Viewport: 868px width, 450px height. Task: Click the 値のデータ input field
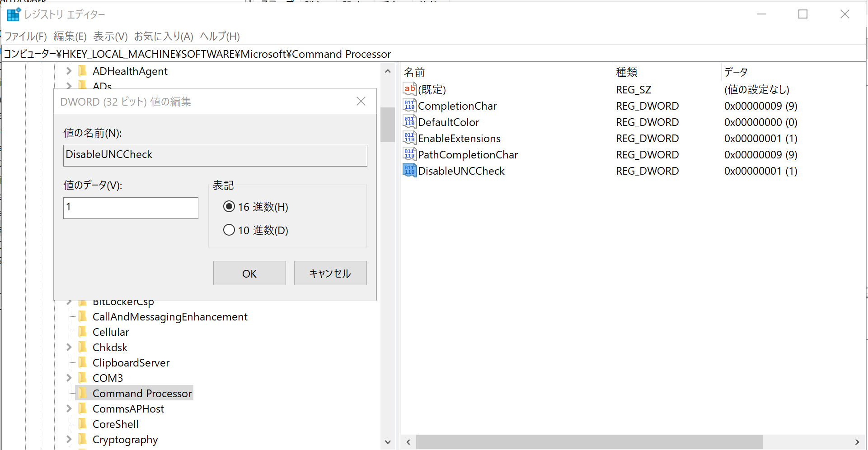coord(131,208)
